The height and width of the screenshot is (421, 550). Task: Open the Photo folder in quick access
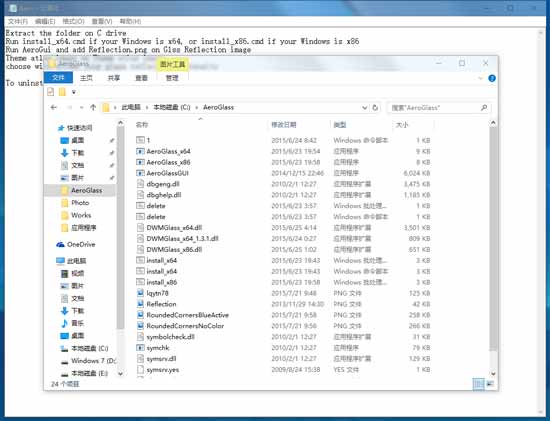coord(80,203)
